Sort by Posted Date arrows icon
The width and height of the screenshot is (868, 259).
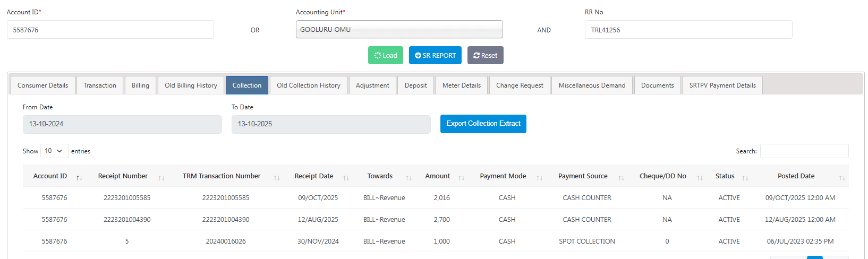pyautogui.click(x=842, y=178)
